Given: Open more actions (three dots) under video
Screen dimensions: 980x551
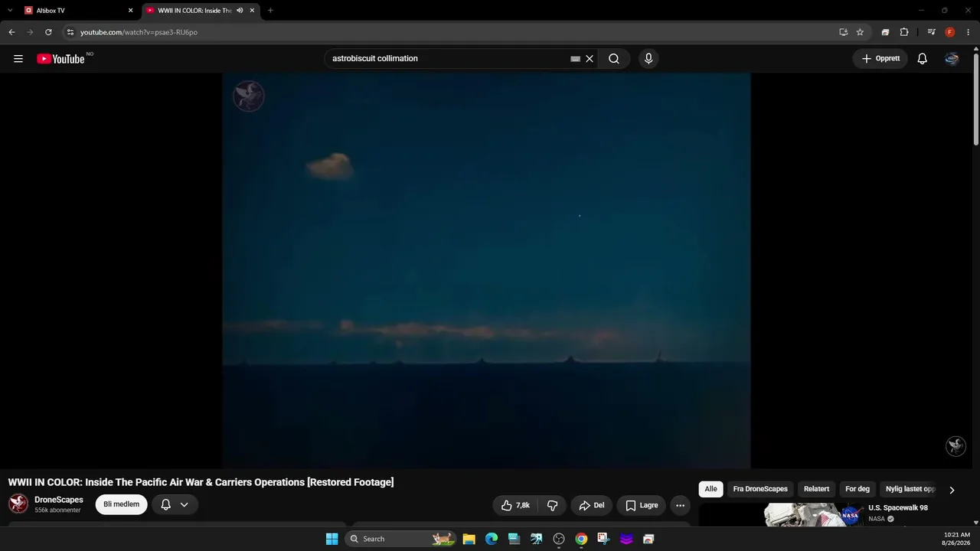Looking at the screenshot, I should point(680,505).
